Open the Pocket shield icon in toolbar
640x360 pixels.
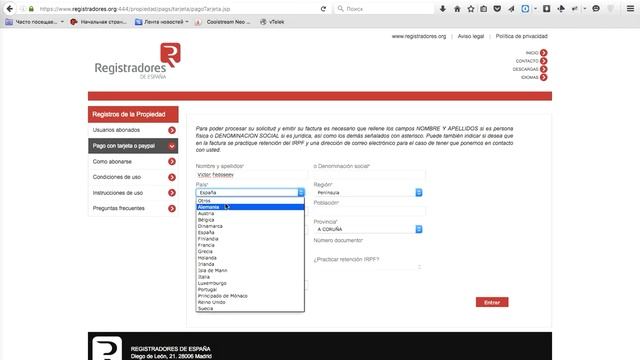[x=497, y=9]
